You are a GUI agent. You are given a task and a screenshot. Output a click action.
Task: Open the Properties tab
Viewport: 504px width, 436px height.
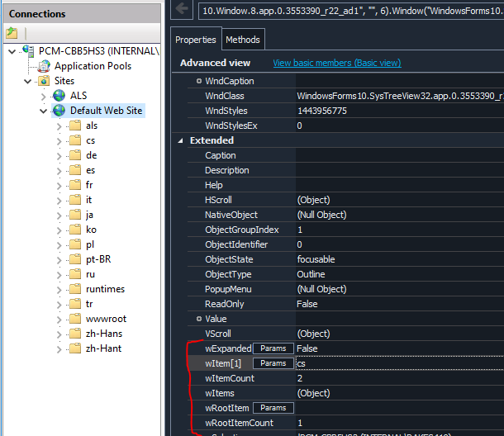click(x=196, y=39)
